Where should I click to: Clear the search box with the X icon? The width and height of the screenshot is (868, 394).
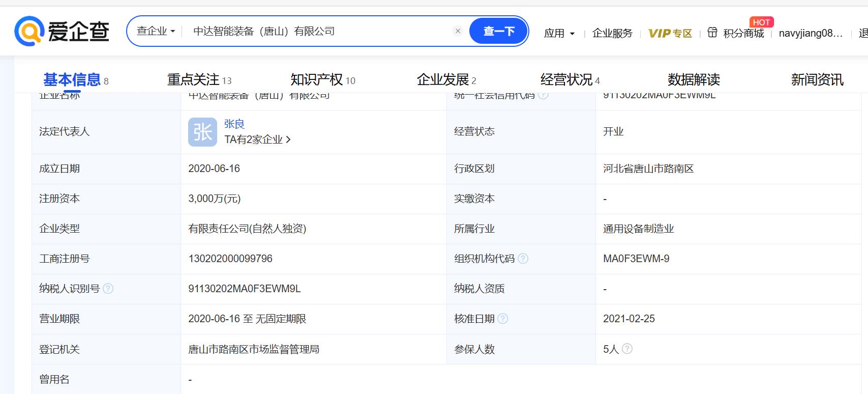[458, 31]
